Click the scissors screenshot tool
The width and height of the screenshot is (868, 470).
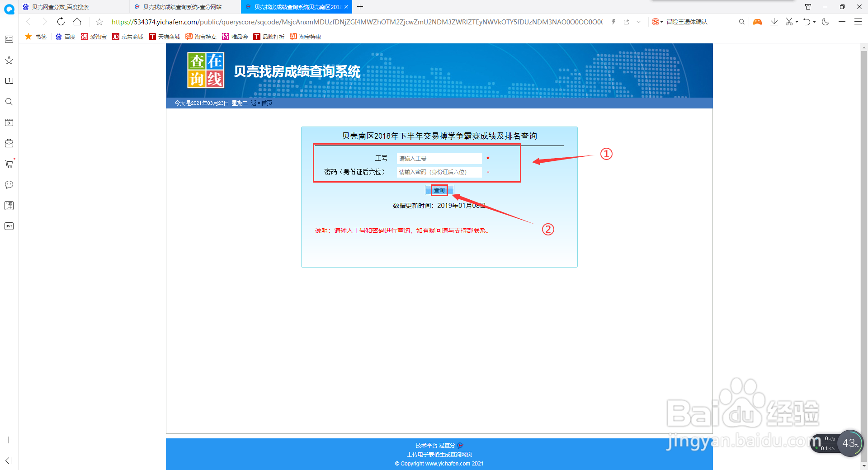pyautogui.click(x=789, y=22)
